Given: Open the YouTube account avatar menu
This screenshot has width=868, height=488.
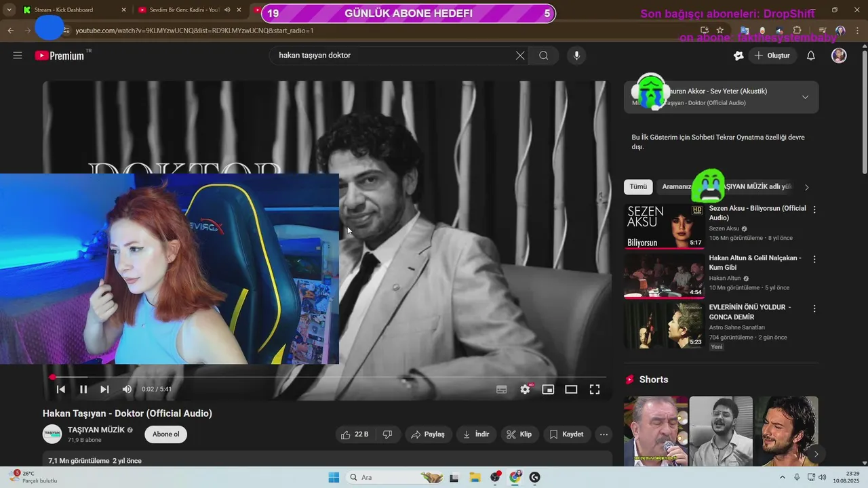Looking at the screenshot, I should tap(839, 56).
